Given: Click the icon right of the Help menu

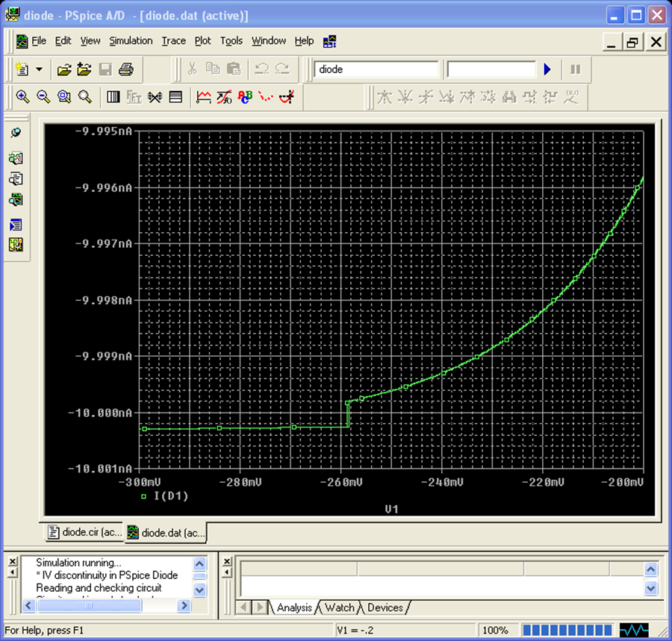Looking at the screenshot, I should tap(329, 41).
